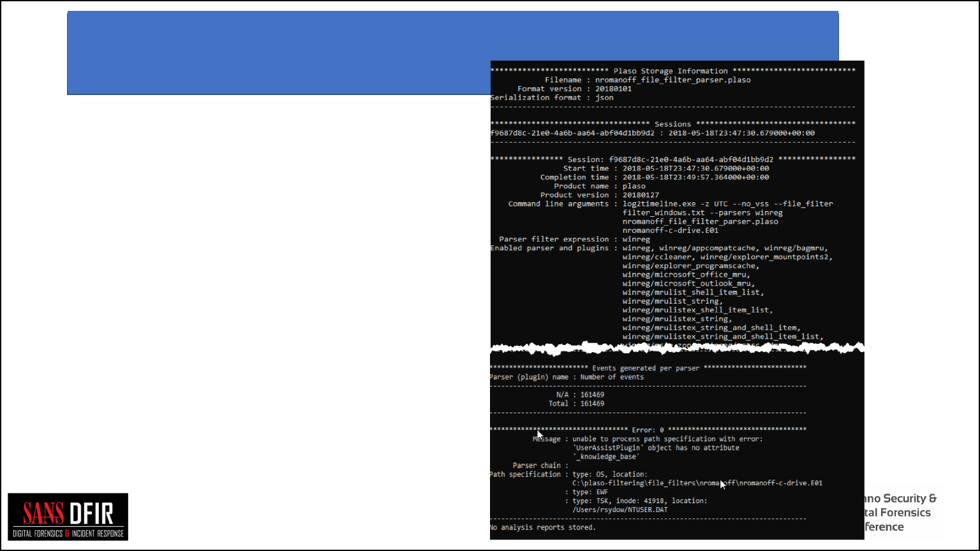Select the Filename value 'nromanoff_file_filter_parser.plaso'

click(x=673, y=80)
